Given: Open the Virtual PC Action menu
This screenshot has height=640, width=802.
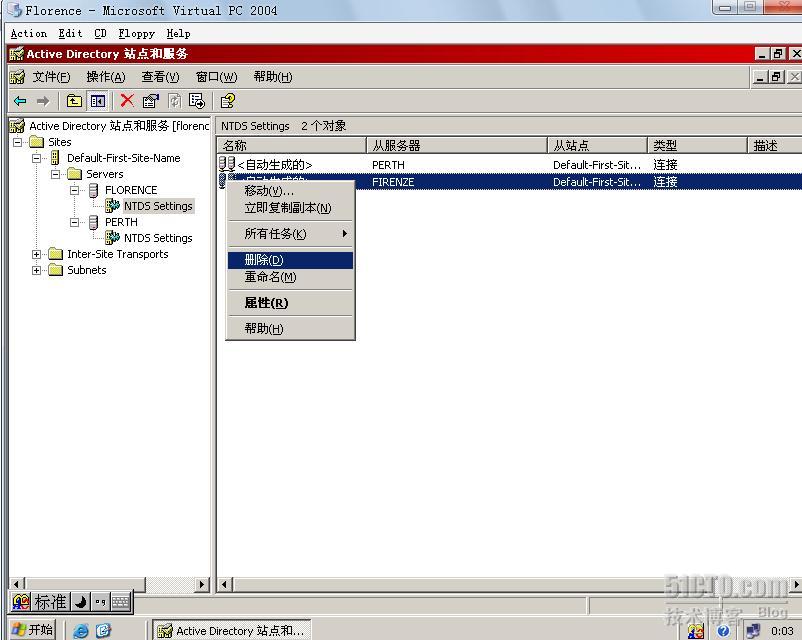Looking at the screenshot, I should click(x=29, y=34).
